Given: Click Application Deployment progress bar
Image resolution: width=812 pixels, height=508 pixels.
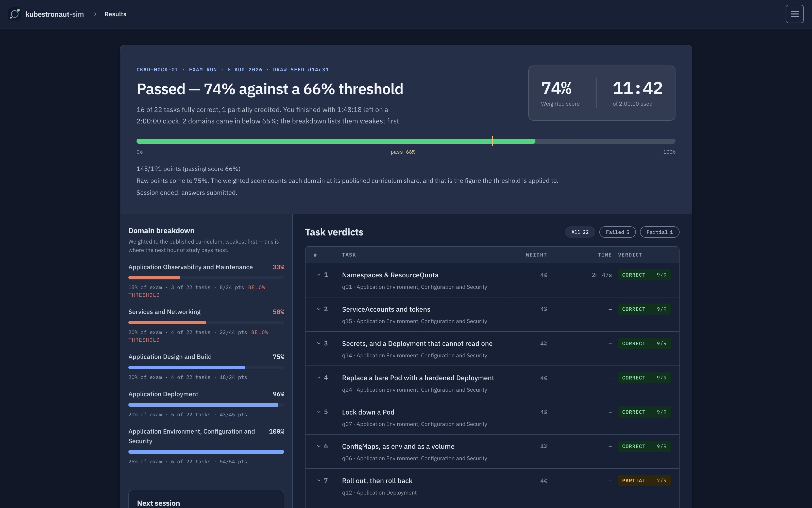Looking at the screenshot, I should (206, 405).
